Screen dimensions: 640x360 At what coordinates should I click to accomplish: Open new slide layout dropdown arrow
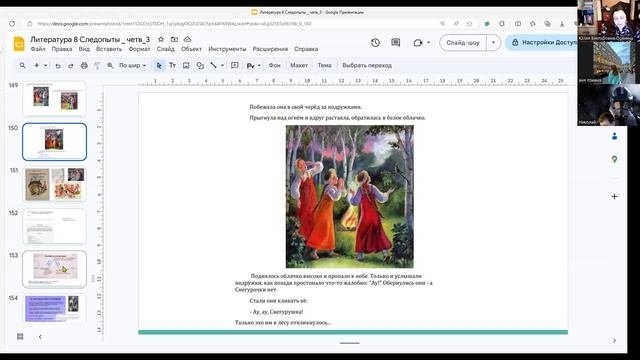point(45,65)
